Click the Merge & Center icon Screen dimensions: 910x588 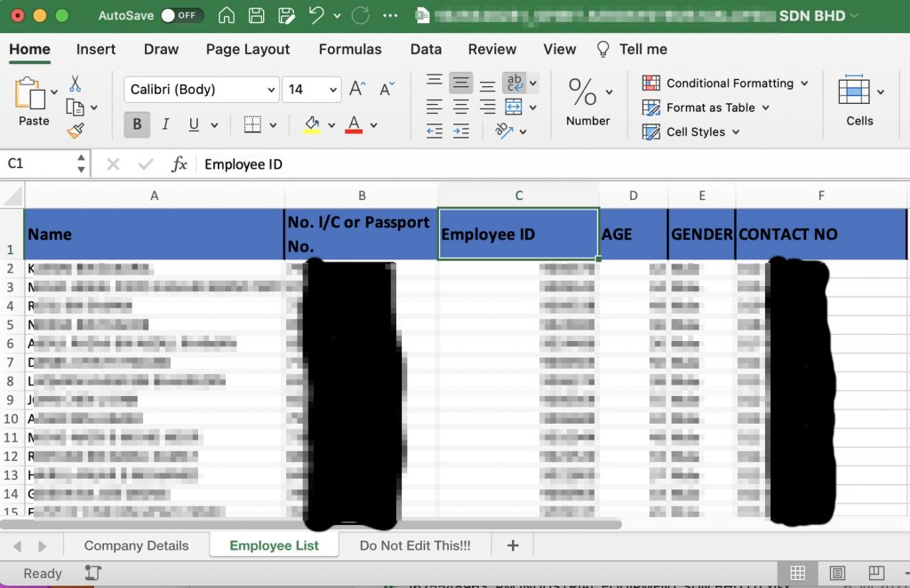514,107
